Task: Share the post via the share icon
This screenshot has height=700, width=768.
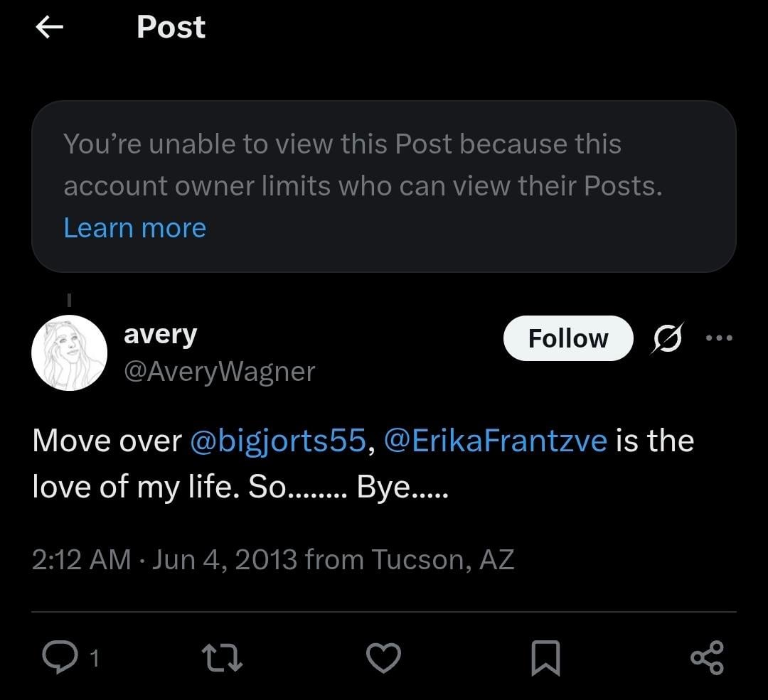Action: point(707,657)
